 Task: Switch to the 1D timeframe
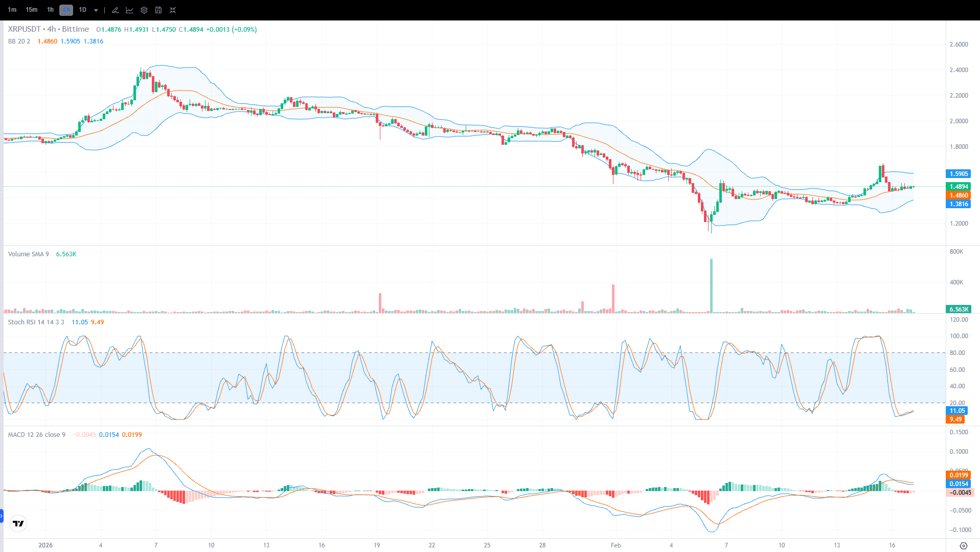pyautogui.click(x=82, y=10)
